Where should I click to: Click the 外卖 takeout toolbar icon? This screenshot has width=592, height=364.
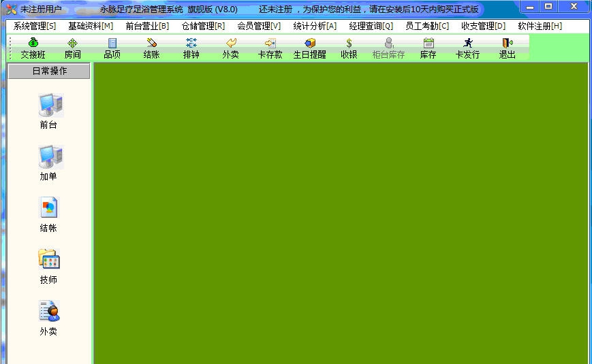231,48
